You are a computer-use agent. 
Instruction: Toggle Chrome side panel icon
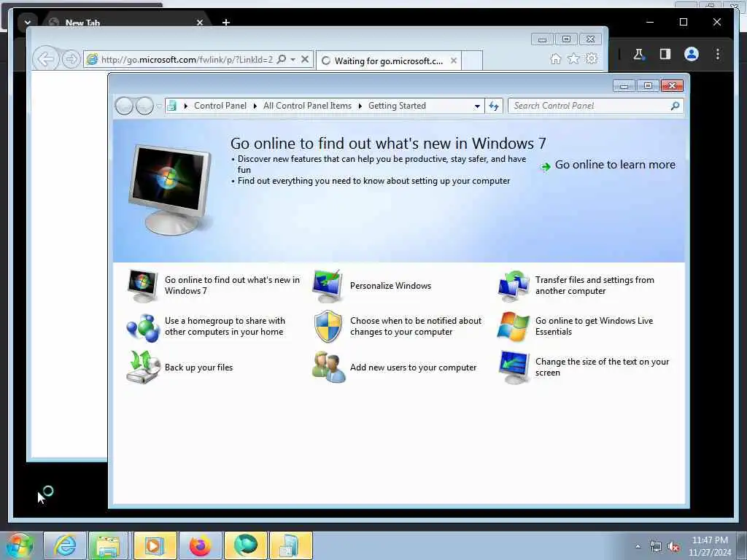click(665, 54)
